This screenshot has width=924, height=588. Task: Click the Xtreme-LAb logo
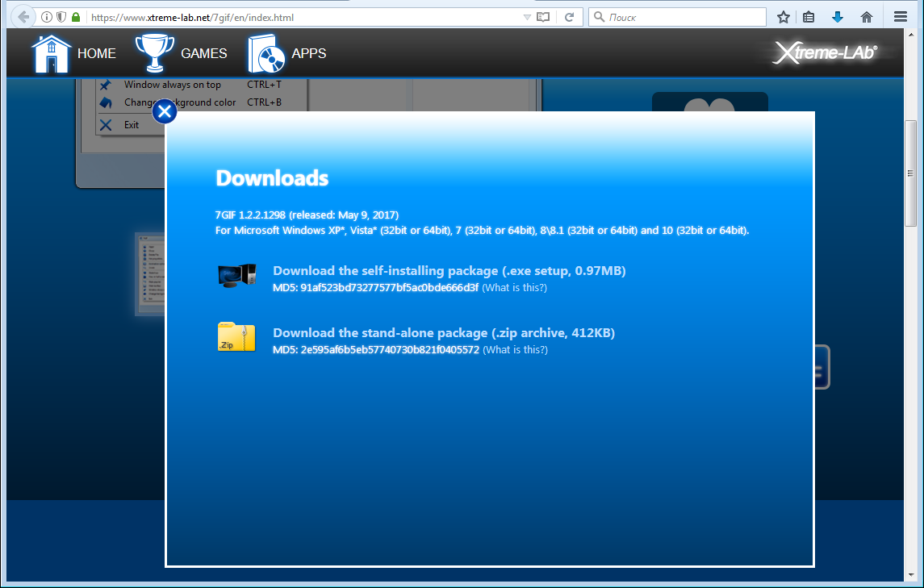(x=825, y=52)
